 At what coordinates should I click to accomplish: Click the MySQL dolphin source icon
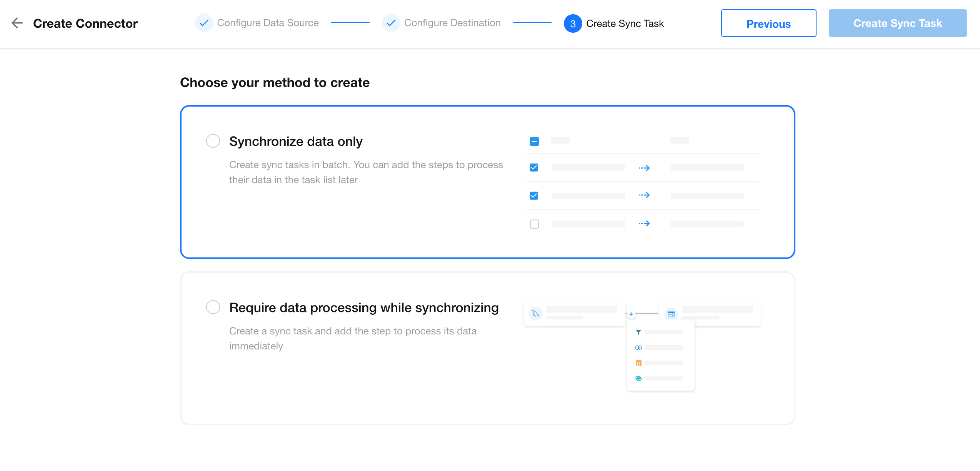coord(535,314)
